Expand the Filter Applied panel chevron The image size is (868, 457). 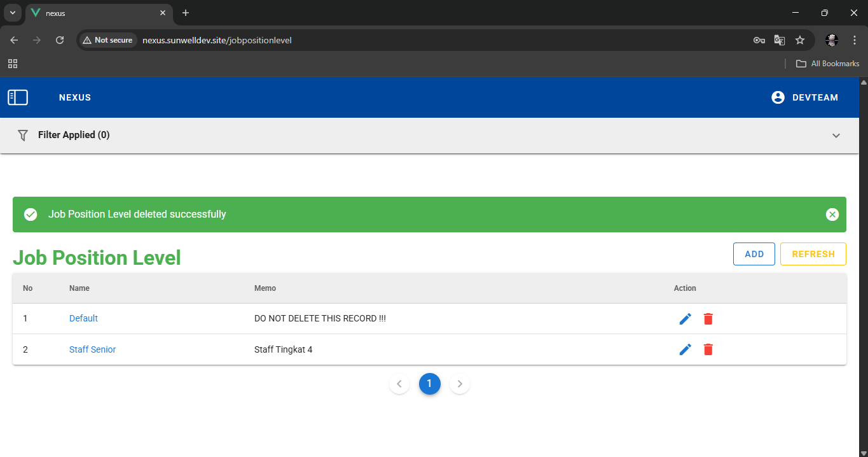pyautogui.click(x=836, y=136)
